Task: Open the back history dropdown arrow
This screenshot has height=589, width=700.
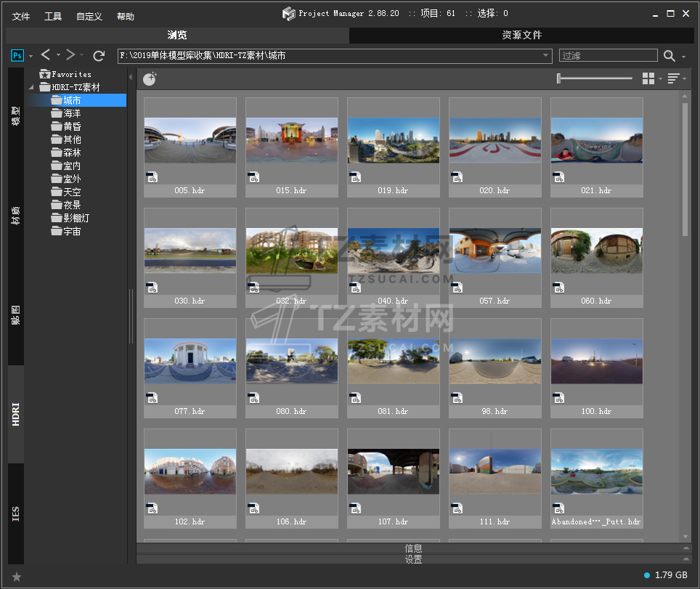Action: coord(58,55)
